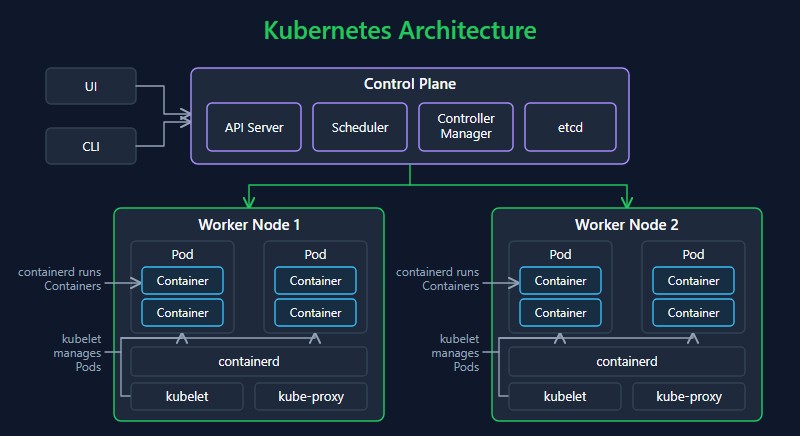
Task: Select kube-proxy box in Worker Node 1
Action: coord(311,396)
